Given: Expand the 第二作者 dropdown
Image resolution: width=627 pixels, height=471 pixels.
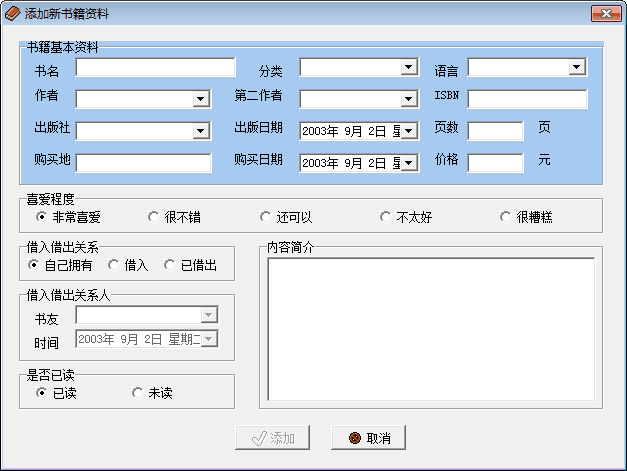Looking at the screenshot, I should (x=408, y=99).
